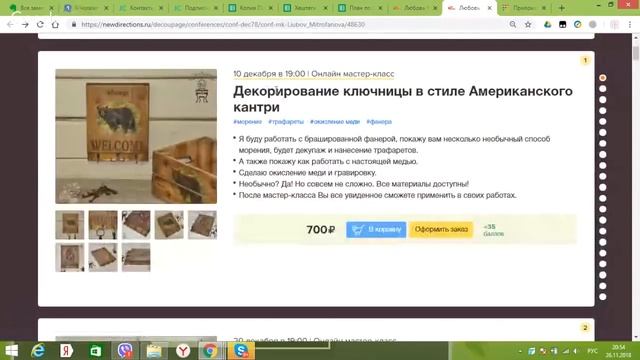Switch to the 'Хештеги' tab
Image resolution: width=640 pixels, height=360 pixels.
[305, 8]
